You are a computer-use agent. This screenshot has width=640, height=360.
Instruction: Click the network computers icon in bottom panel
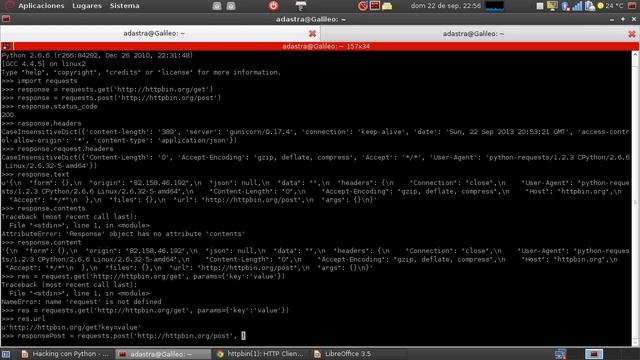[x=560, y=354]
